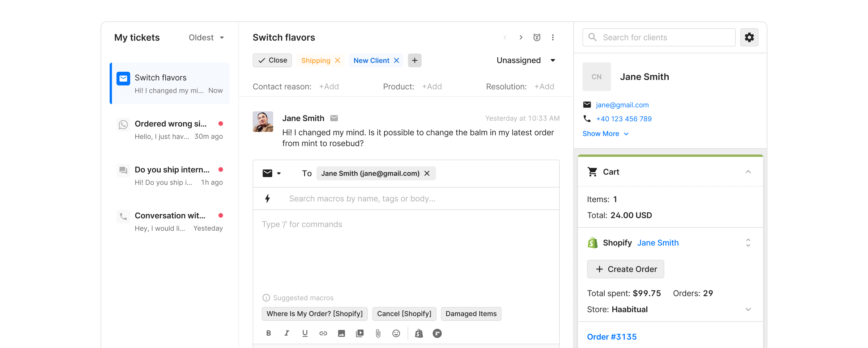
Task: Click the WhatsApp icon on Ordered wrong ticket
Action: pyautogui.click(x=123, y=125)
